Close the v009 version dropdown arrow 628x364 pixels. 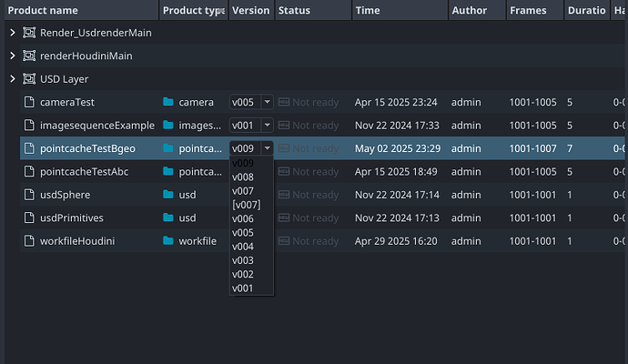[x=268, y=148]
